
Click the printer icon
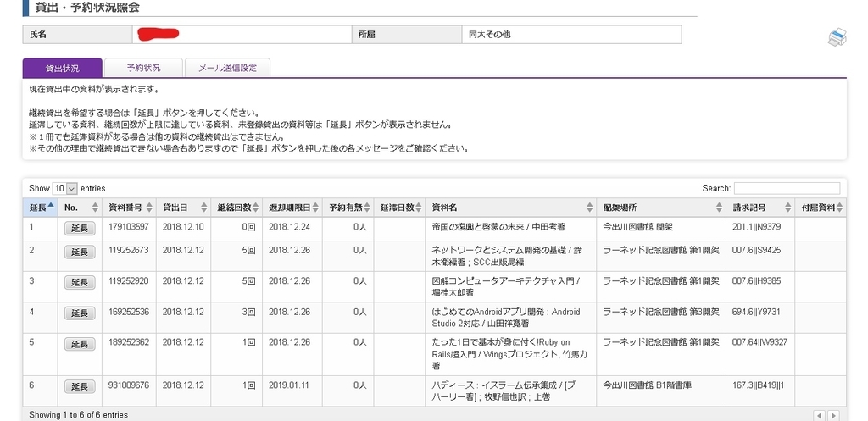pos(837,37)
